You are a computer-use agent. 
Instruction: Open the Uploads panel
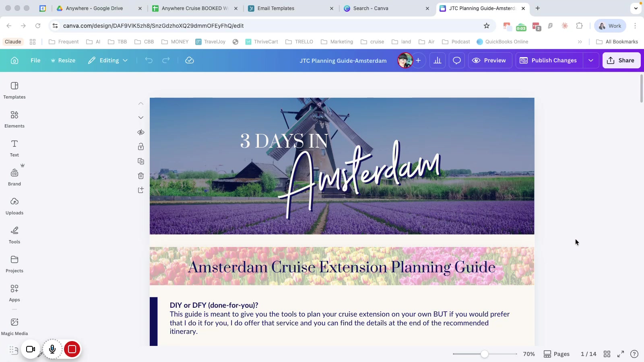point(14,206)
